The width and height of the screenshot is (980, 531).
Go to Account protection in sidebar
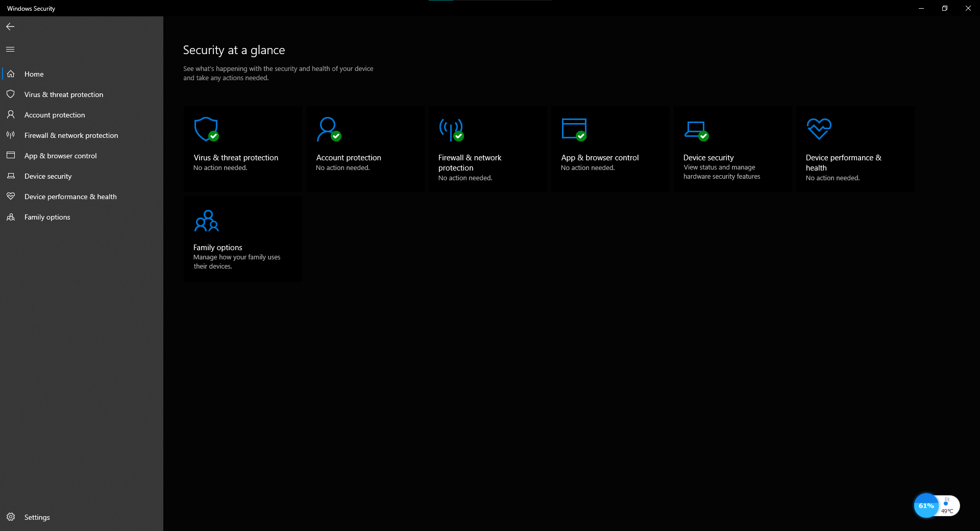point(82,115)
